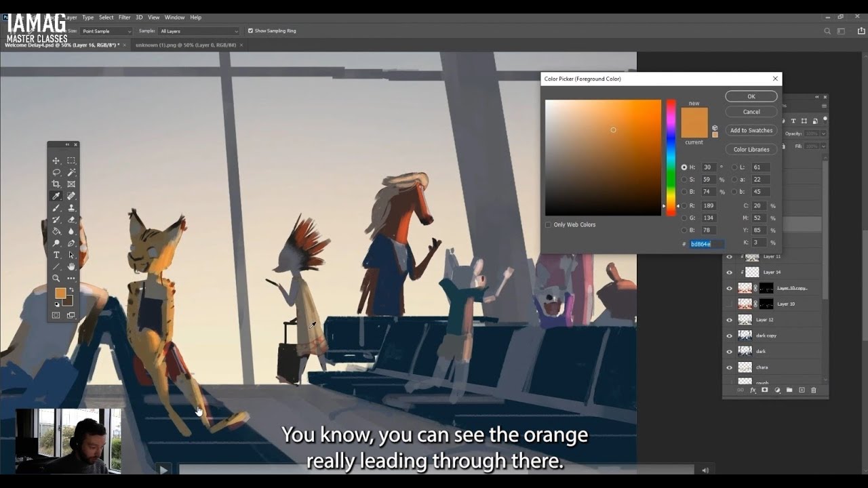Delete layer with the trash icon
The height and width of the screenshot is (488, 868).
coord(814,390)
